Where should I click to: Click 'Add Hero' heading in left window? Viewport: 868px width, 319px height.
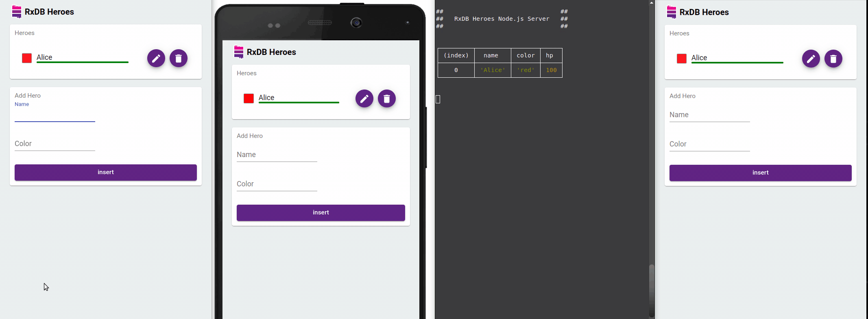(x=28, y=96)
